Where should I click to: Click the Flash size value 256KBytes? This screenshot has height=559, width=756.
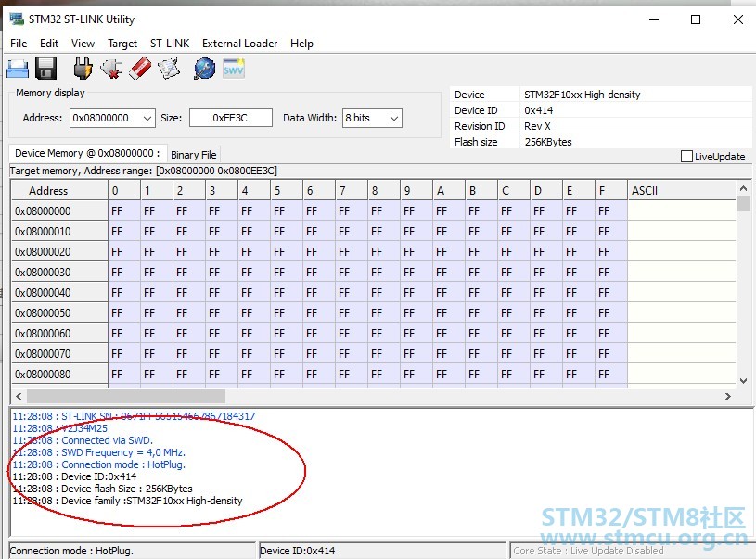pos(548,142)
